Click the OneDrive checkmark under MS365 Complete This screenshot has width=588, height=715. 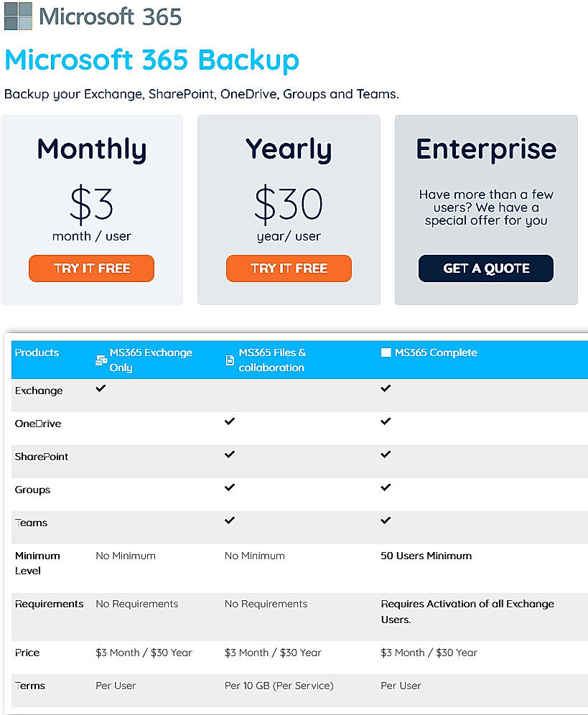[x=386, y=421]
